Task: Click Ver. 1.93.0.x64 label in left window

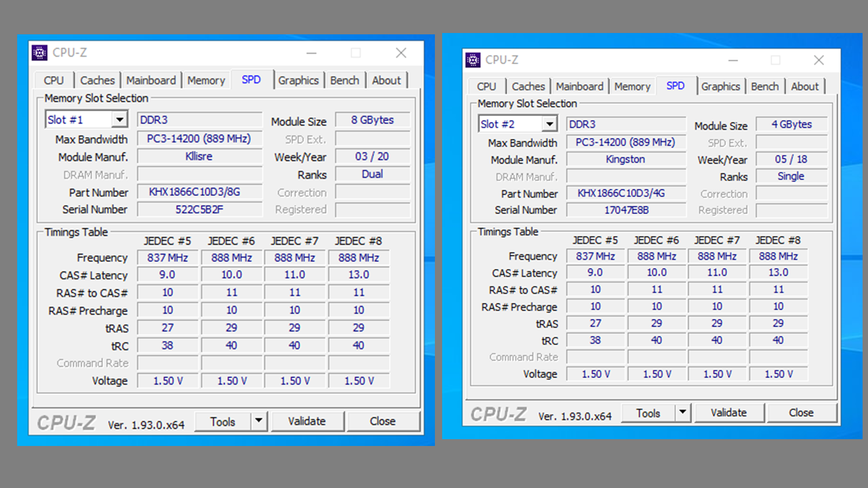Action: click(x=146, y=425)
